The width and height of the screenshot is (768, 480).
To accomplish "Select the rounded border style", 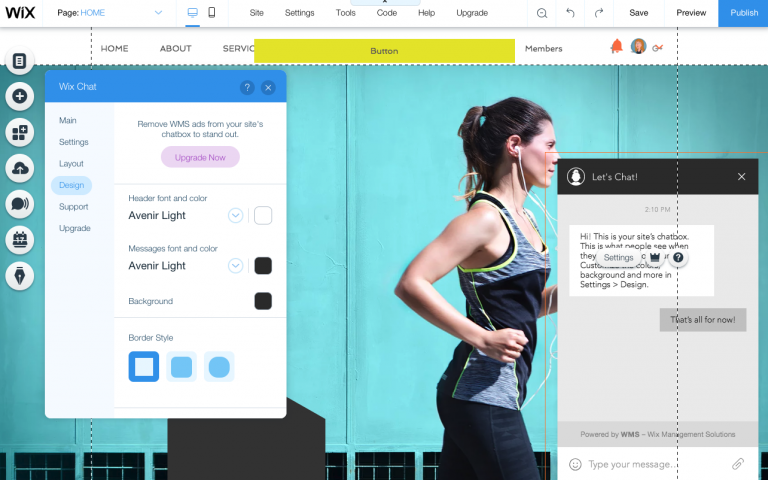I will (x=181, y=366).
